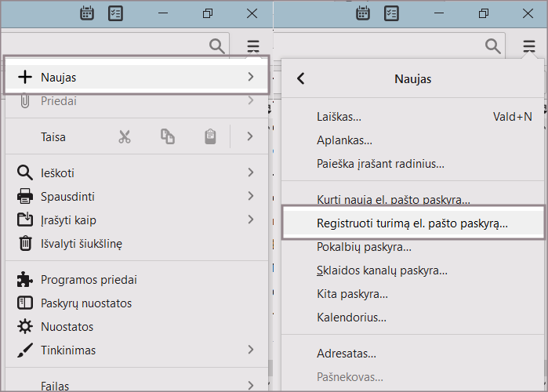Click Adresatas... to create a new contact
This screenshot has height=392, width=548.
[346, 354]
